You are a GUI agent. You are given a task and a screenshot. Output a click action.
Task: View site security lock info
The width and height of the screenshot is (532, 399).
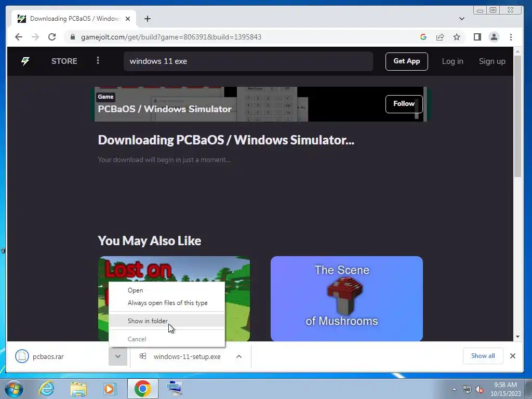click(73, 37)
